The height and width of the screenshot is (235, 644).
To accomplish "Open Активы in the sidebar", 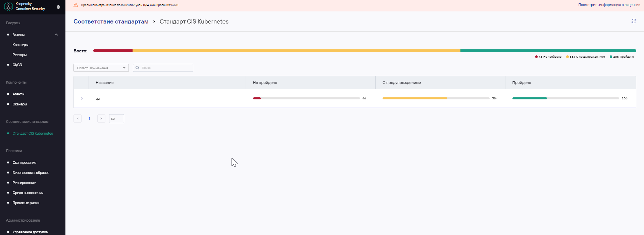I will pyautogui.click(x=18, y=35).
